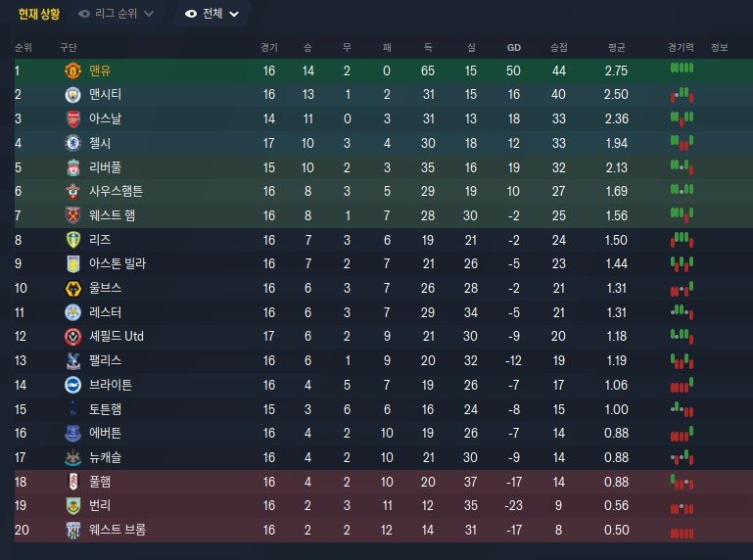
Task: Click the Wolves club crest icon
Action: point(73,288)
